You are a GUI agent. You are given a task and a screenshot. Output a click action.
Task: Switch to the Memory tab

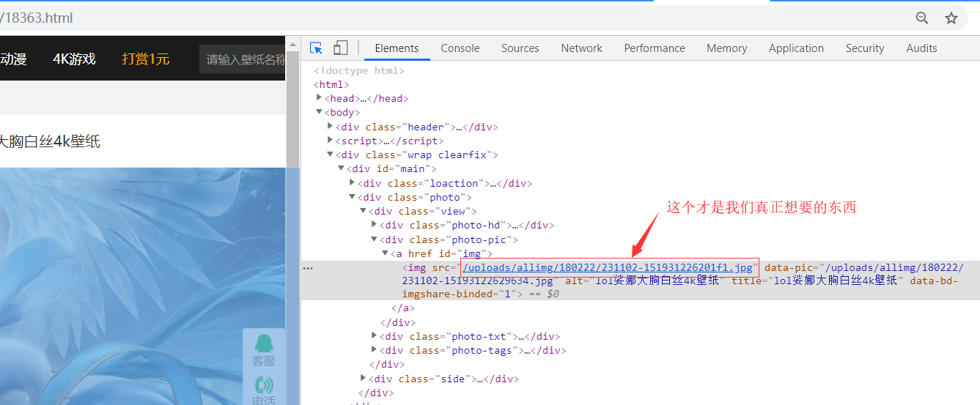tap(727, 48)
